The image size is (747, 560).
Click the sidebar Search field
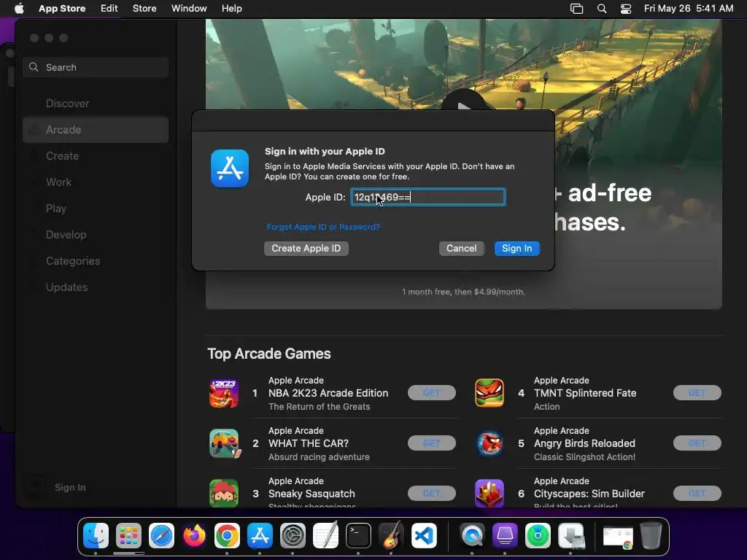point(96,67)
